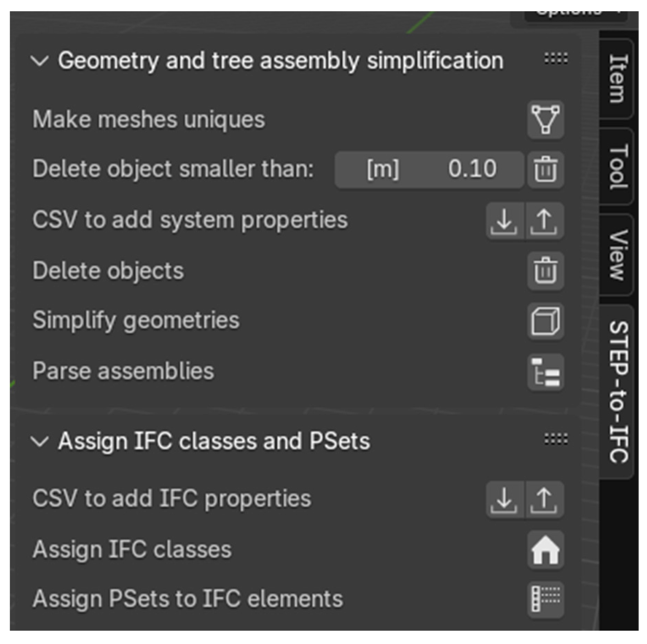
Task: Collapse the Assign IFC classes and PSets panel
Action: pyautogui.click(x=40, y=442)
